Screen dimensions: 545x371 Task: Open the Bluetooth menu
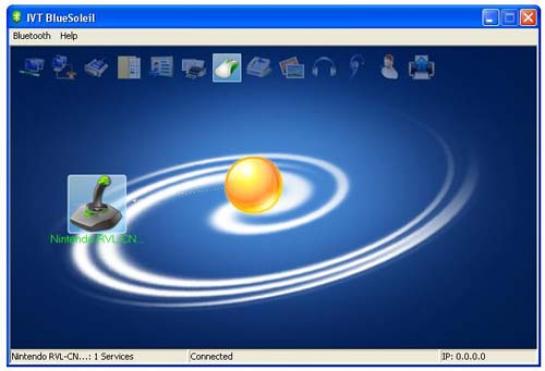click(x=32, y=36)
